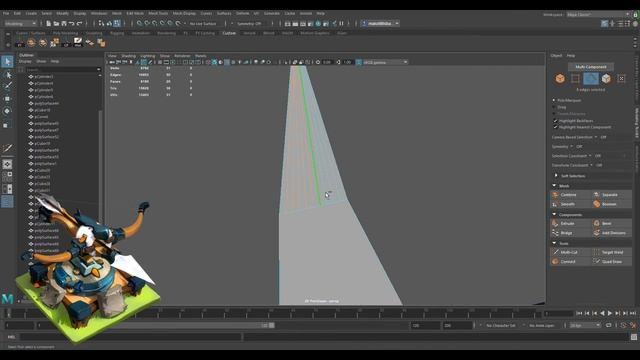Click the Multi-Component button
Viewport: 640px width, 360px height.
(x=591, y=67)
